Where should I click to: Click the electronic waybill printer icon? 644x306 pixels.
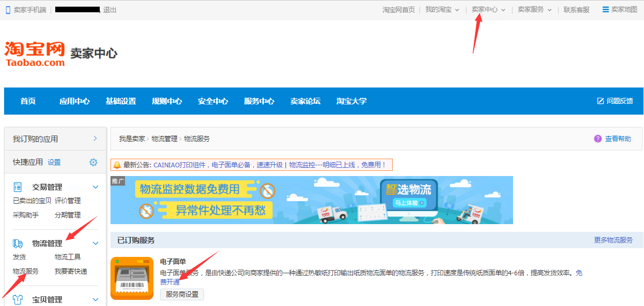(x=132, y=278)
